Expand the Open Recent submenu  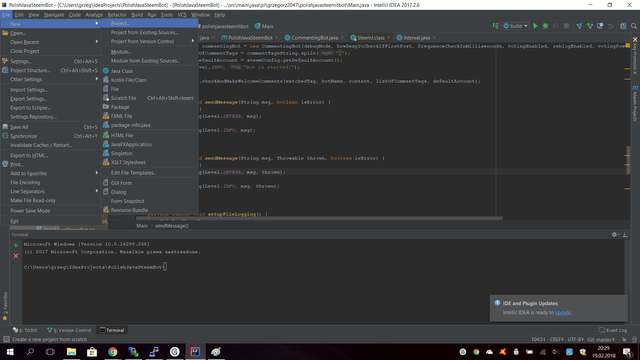pyautogui.click(x=51, y=42)
